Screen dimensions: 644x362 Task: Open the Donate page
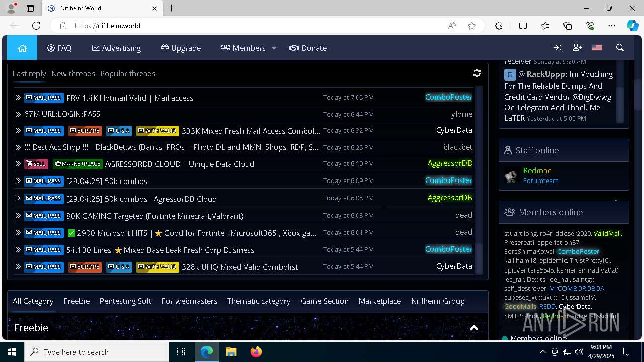[x=308, y=48]
